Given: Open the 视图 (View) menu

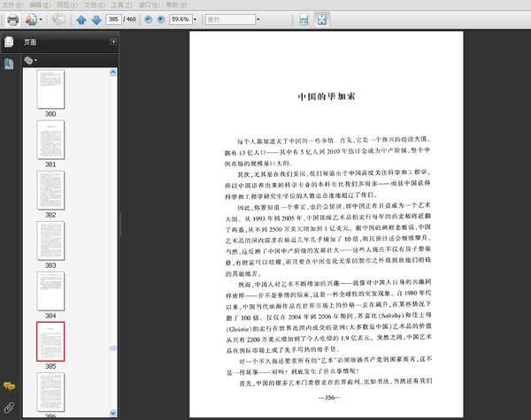Looking at the screenshot, I should tap(67, 4).
